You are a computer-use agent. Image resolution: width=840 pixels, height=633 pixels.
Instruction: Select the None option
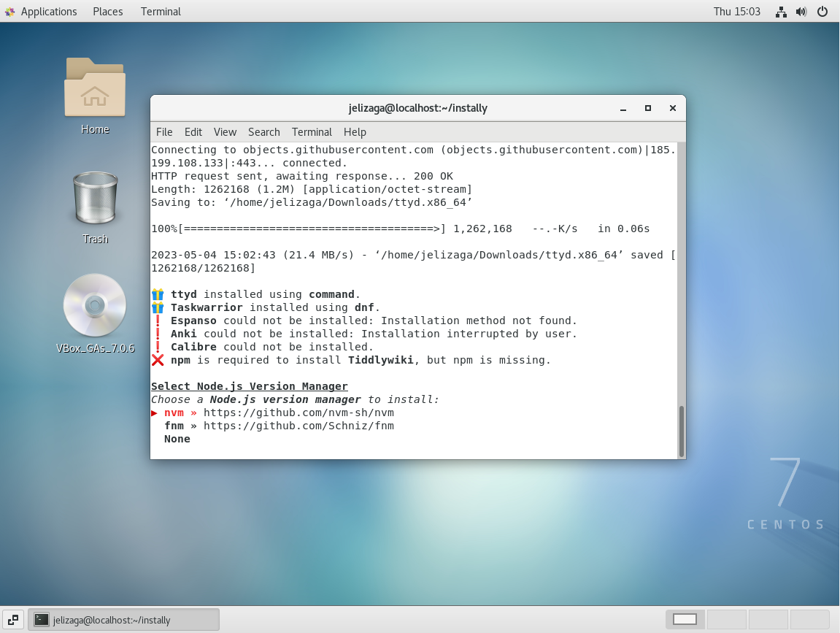coord(177,439)
